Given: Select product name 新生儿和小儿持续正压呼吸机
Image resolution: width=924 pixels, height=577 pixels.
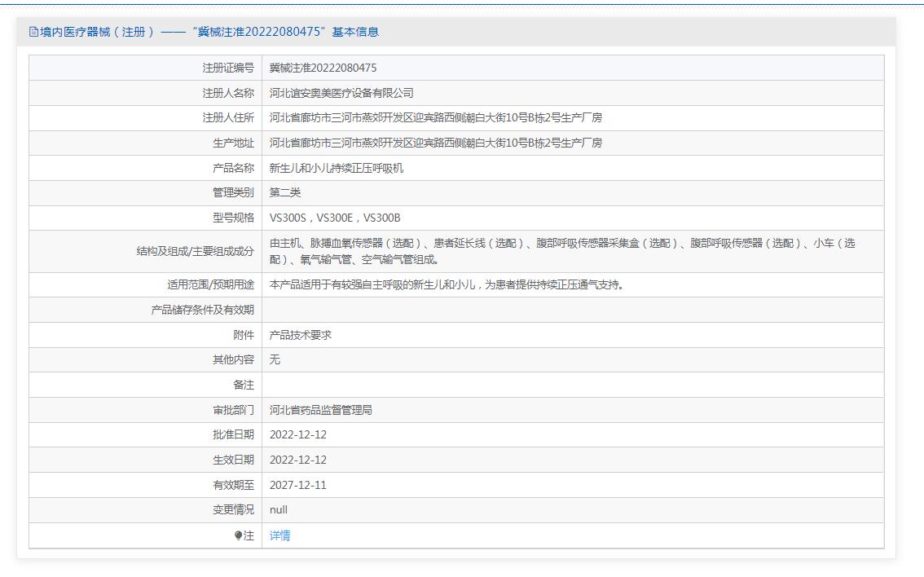Looking at the screenshot, I should 336,168.
